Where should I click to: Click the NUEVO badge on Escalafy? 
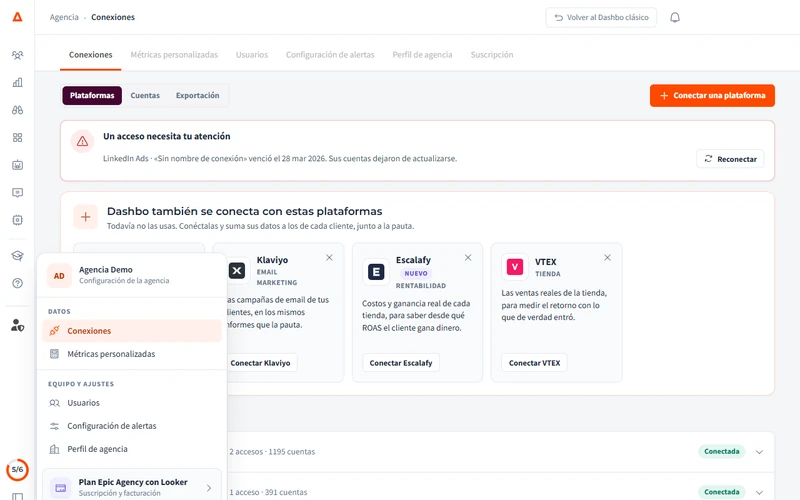point(416,273)
